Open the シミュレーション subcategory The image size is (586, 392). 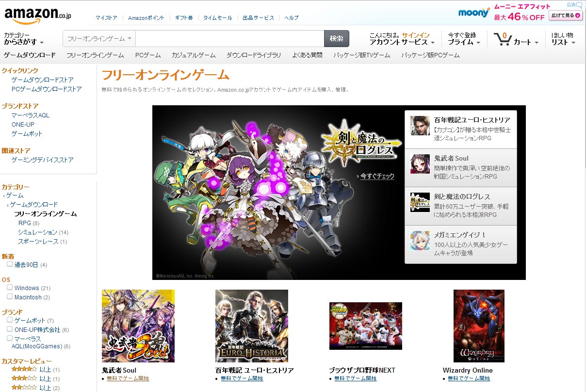tap(37, 232)
